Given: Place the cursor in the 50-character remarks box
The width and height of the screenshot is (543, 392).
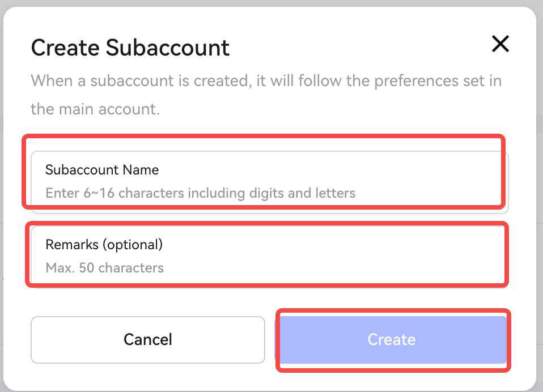Looking at the screenshot, I should click(269, 257).
